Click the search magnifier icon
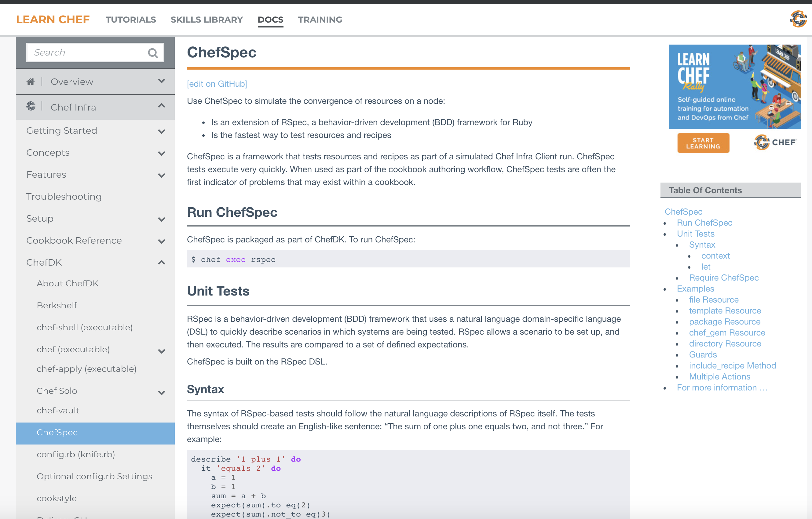This screenshot has height=519, width=812. click(x=153, y=53)
